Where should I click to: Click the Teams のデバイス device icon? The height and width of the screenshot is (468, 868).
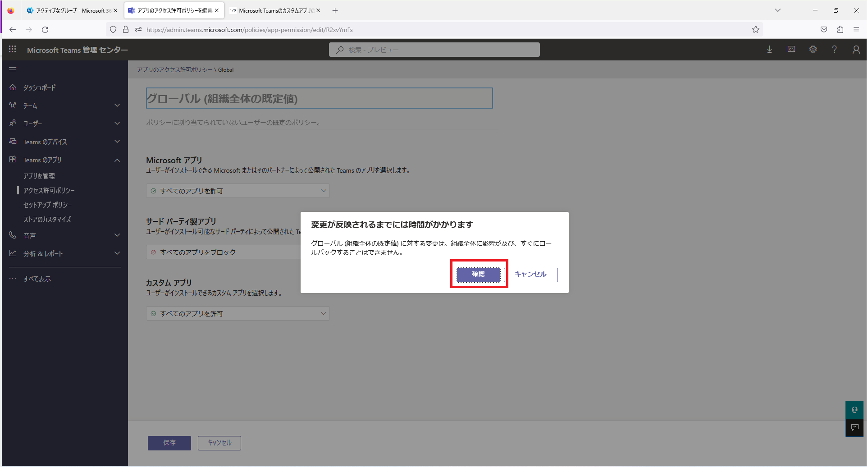[x=13, y=141]
